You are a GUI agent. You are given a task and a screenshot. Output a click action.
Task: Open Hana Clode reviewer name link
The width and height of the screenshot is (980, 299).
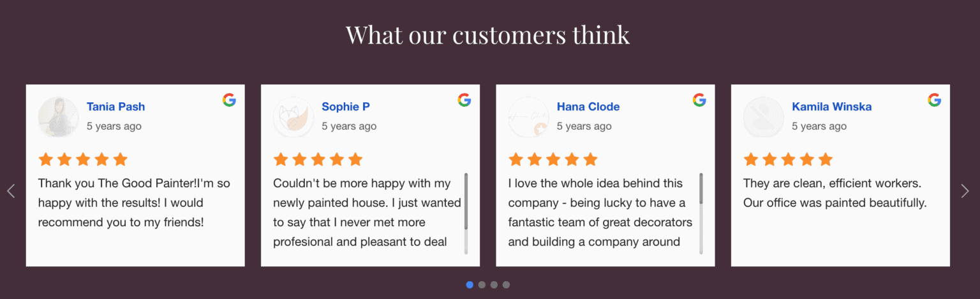(588, 107)
